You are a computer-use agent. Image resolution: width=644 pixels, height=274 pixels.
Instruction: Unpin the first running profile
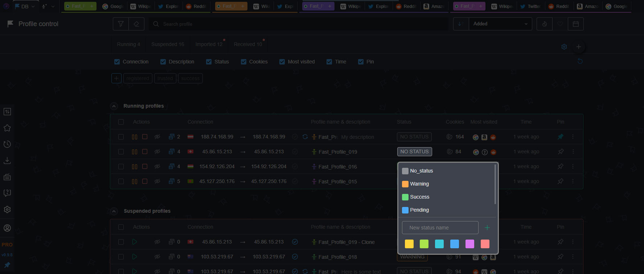click(561, 137)
